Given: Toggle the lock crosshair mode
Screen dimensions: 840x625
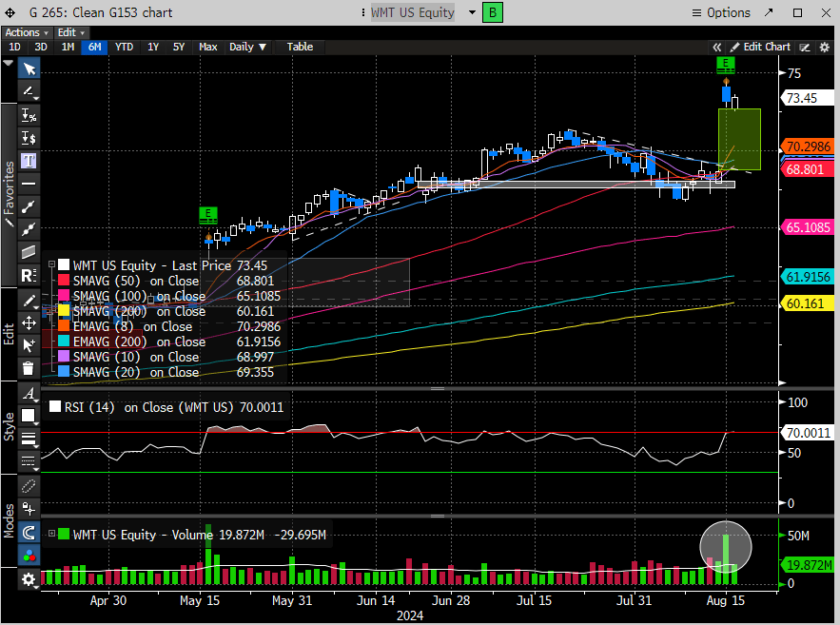Looking at the screenshot, I should tap(29, 508).
